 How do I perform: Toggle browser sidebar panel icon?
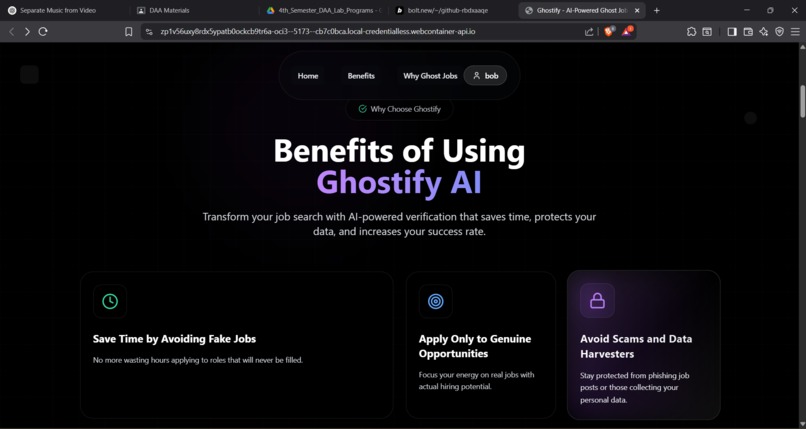pyautogui.click(x=732, y=31)
